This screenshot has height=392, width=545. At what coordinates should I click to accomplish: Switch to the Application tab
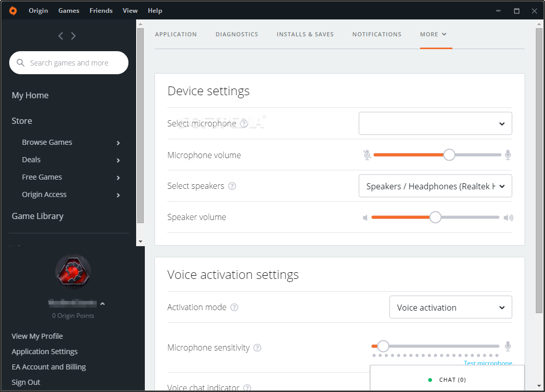point(176,34)
